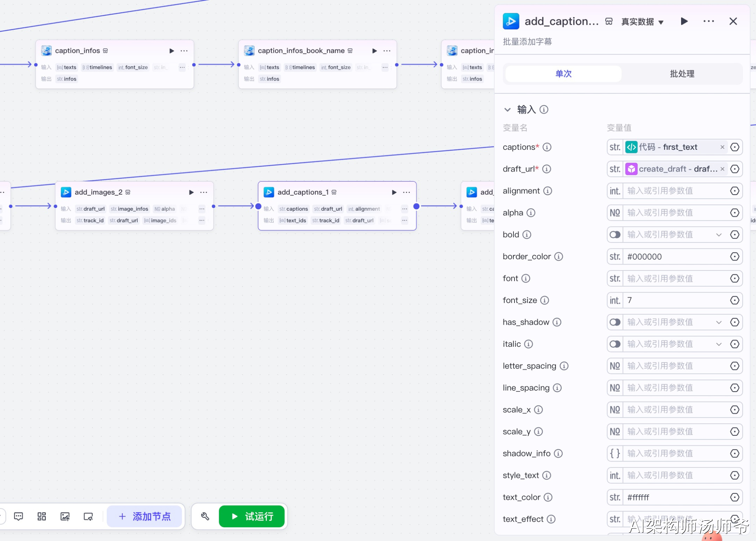Select the 单次 tab
Viewport: 756px width, 541px height.
(563, 73)
